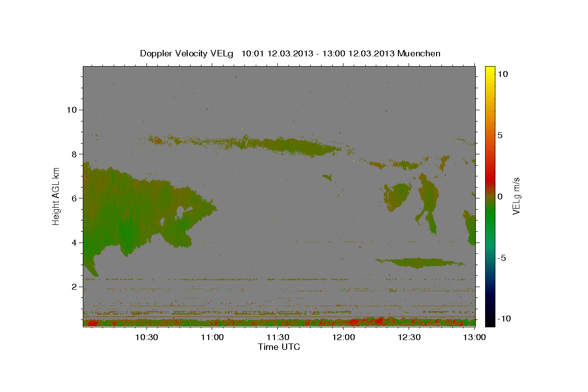Click the height axis value 2

coord(74,287)
